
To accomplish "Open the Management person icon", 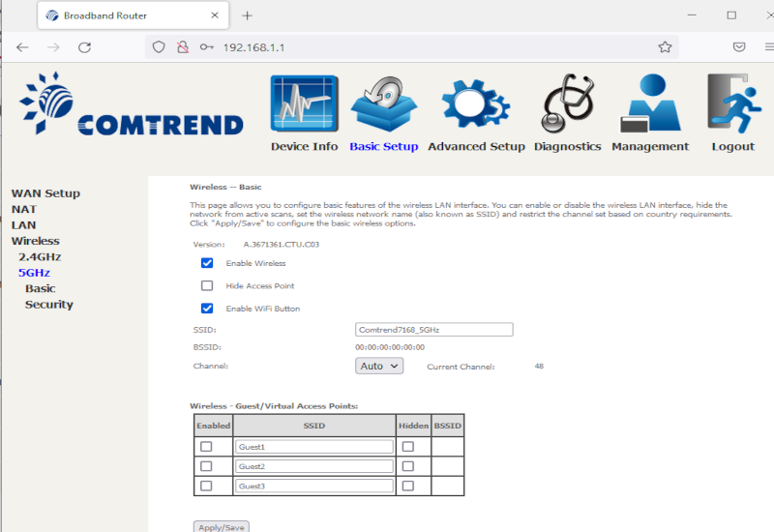I will tap(650, 103).
